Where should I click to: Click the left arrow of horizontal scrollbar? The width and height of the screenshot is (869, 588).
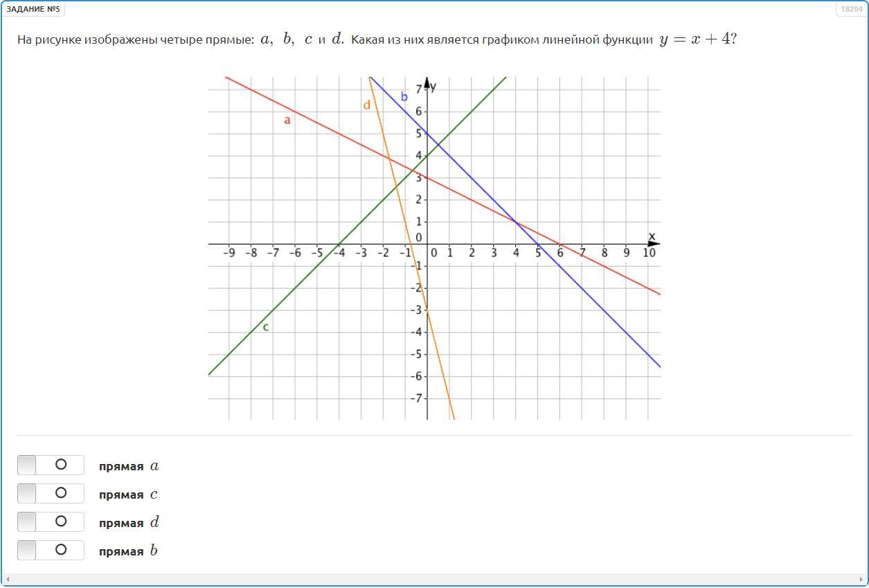[8, 579]
